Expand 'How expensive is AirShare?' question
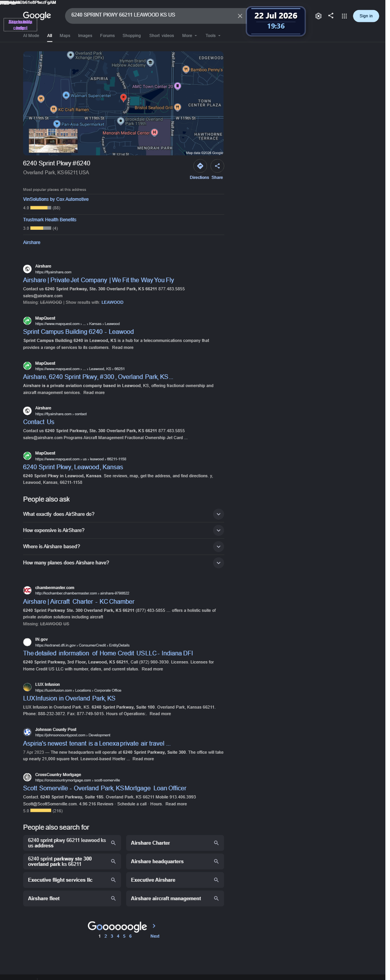The height and width of the screenshot is (980, 390). coord(123,530)
